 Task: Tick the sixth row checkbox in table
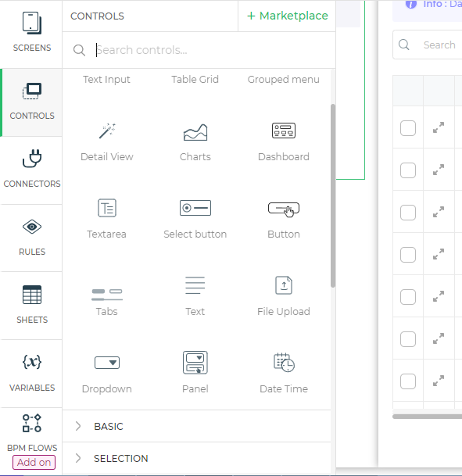[x=408, y=339]
